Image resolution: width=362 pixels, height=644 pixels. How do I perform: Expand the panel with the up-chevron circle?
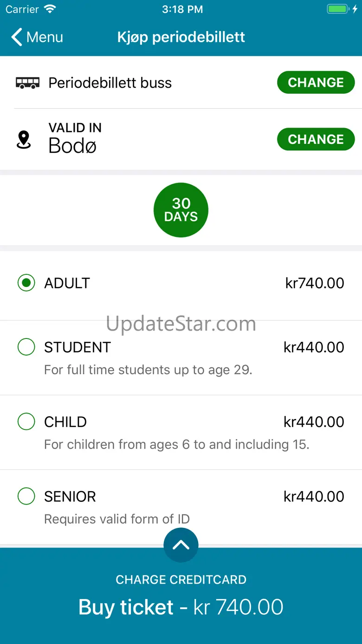click(x=181, y=545)
